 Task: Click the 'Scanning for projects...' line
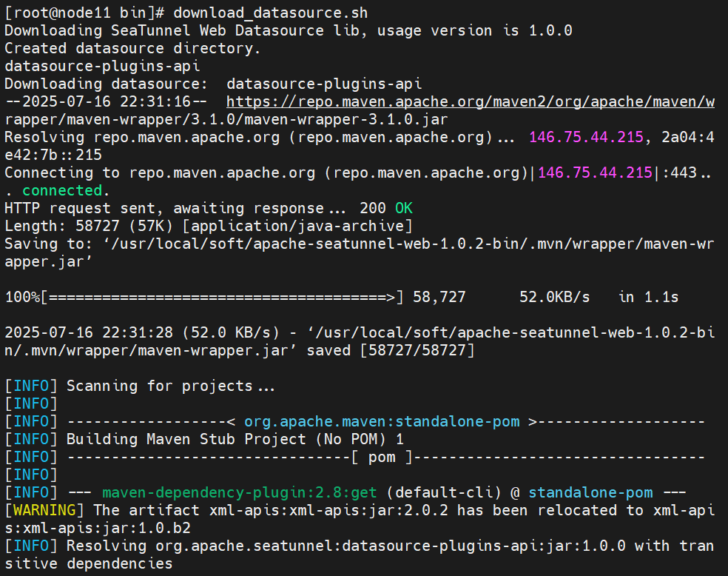click(171, 386)
